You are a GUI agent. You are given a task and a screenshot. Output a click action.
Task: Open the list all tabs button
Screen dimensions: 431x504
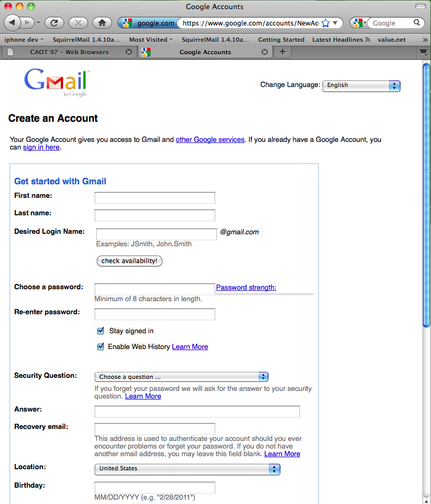pyautogui.click(x=423, y=52)
